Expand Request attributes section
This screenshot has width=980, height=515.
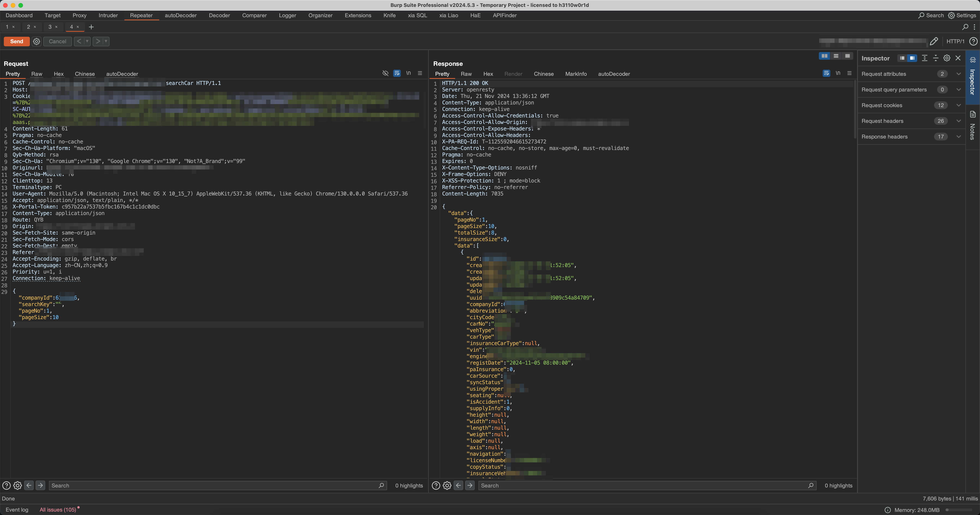click(x=911, y=74)
